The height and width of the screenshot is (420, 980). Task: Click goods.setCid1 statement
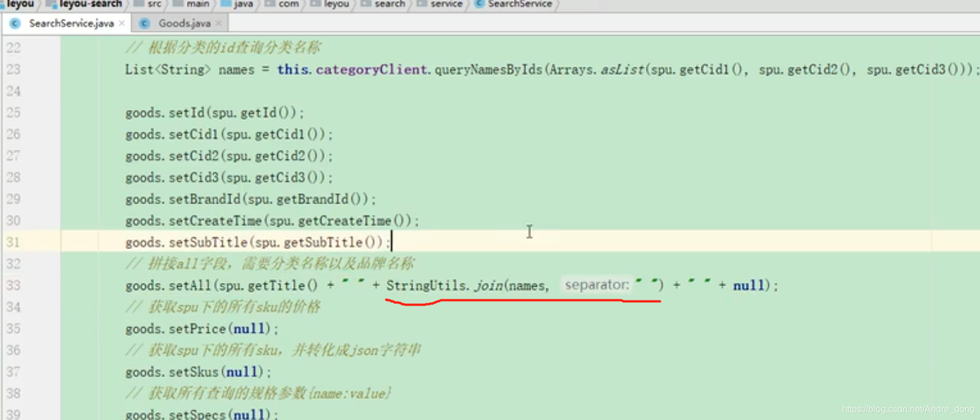click(229, 134)
